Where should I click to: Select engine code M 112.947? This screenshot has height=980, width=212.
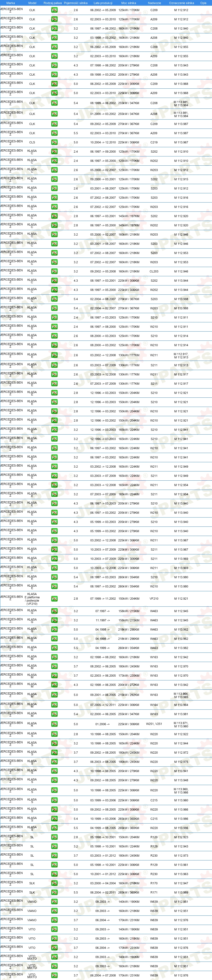pyautogui.click(x=181, y=883)
